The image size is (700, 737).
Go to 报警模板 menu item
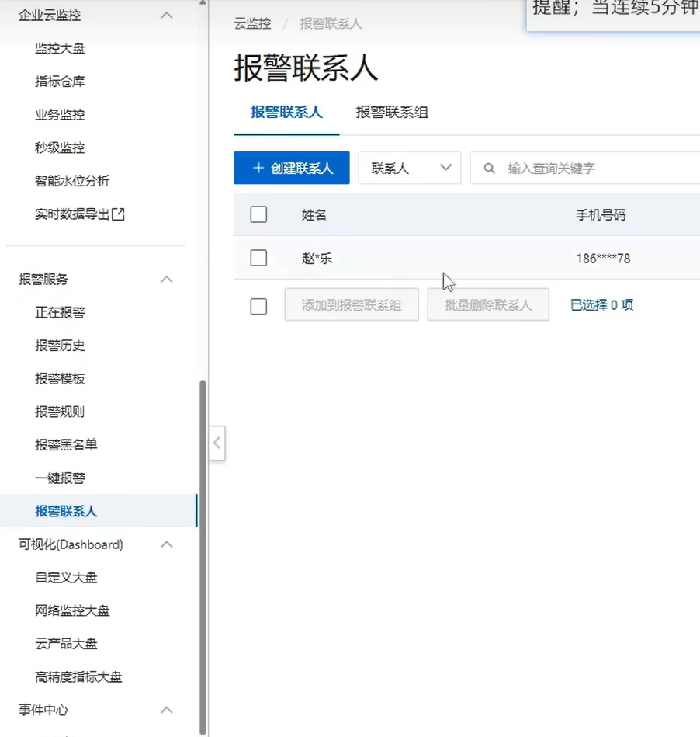[x=60, y=379]
